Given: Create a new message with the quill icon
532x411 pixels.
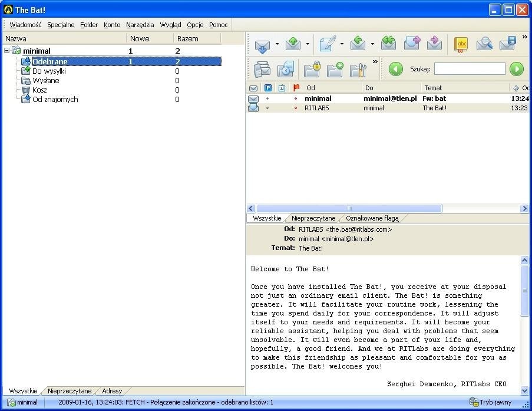Looking at the screenshot, I should click(328, 44).
